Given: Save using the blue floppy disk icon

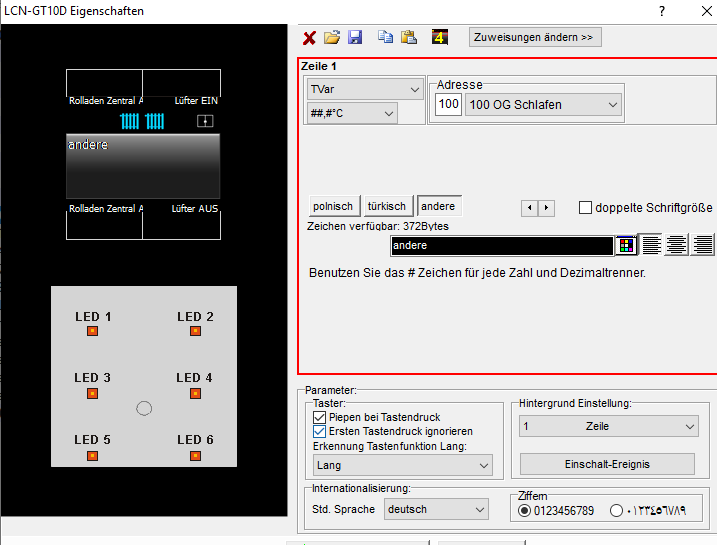Looking at the screenshot, I should tap(355, 38).
